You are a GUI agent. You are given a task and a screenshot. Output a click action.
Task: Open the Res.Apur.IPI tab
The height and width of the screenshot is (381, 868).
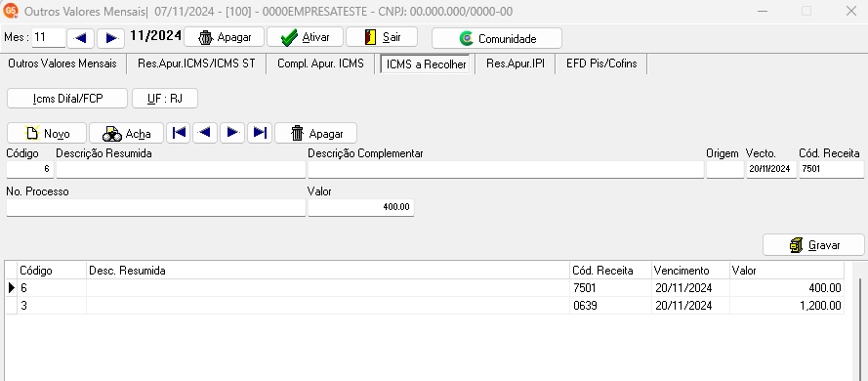(516, 63)
